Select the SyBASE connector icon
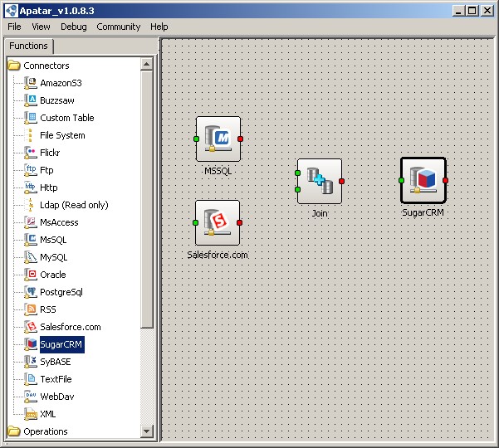Image resolution: width=499 pixels, height=448 pixels. tap(31, 362)
